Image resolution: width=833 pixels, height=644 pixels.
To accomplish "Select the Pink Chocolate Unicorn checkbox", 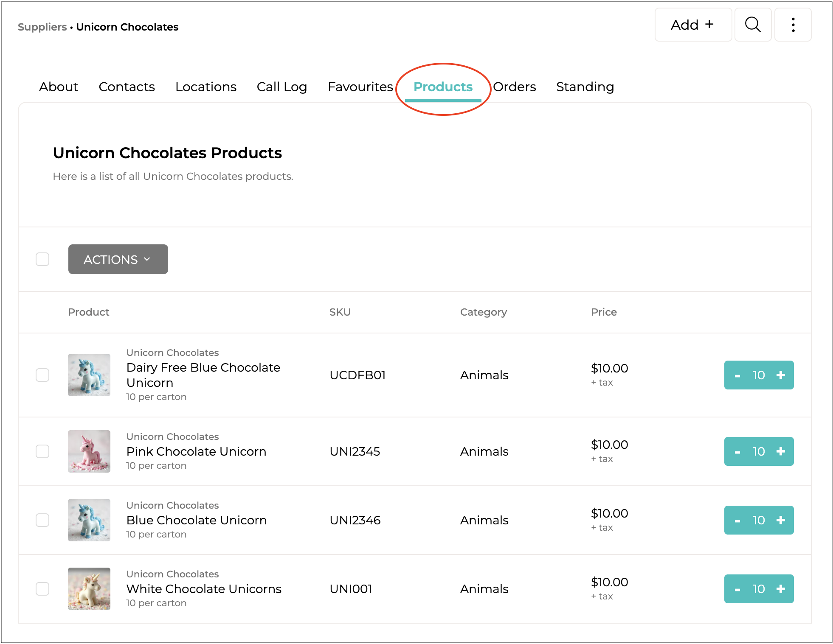I will (x=42, y=451).
